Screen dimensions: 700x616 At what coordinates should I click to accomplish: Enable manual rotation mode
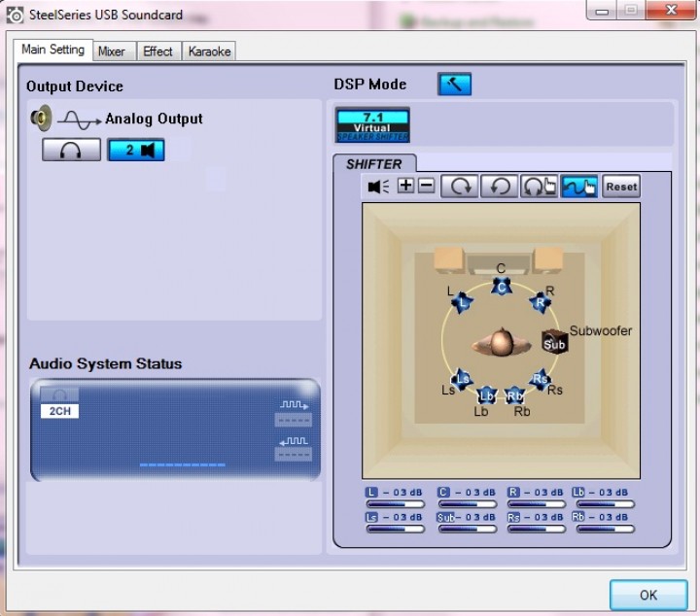tap(539, 187)
